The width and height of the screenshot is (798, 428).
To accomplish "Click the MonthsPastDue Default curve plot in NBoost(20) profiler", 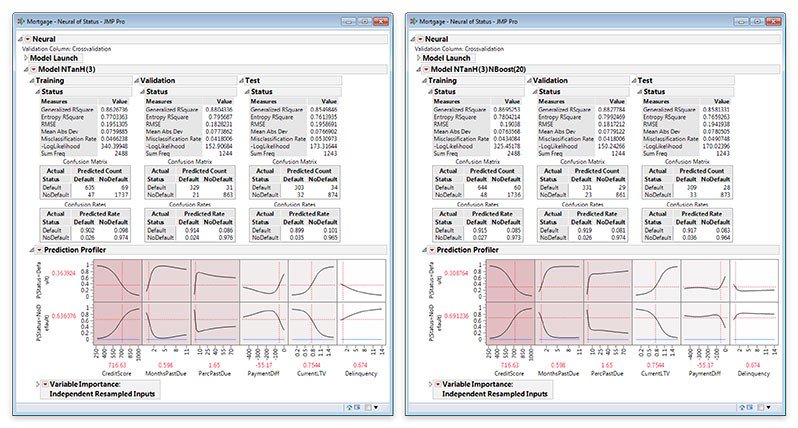I will tap(559, 280).
